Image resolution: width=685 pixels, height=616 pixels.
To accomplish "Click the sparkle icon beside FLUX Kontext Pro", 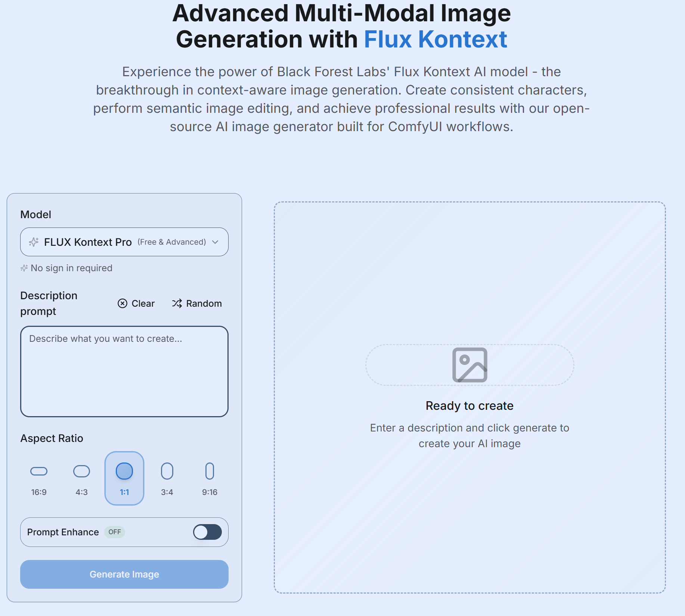I will [34, 242].
